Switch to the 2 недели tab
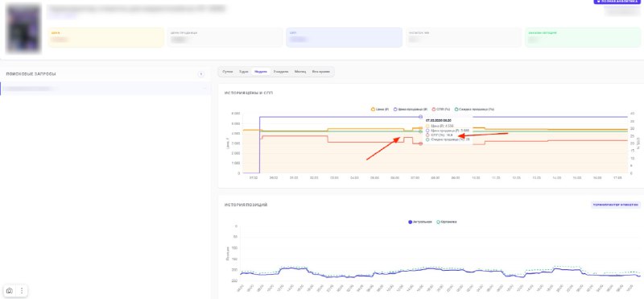 [x=280, y=72]
